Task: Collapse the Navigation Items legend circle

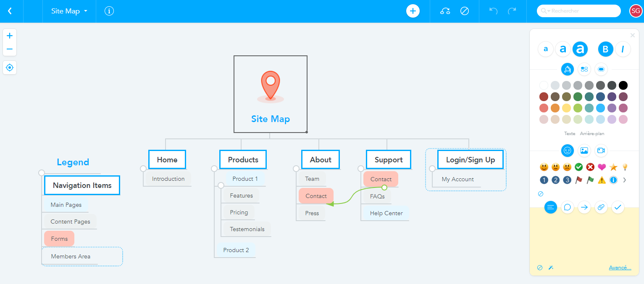Action: [41, 173]
